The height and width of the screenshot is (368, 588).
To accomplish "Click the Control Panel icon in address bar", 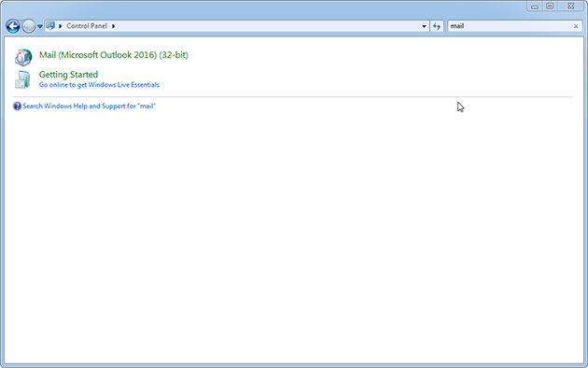I will pos(50,26).
